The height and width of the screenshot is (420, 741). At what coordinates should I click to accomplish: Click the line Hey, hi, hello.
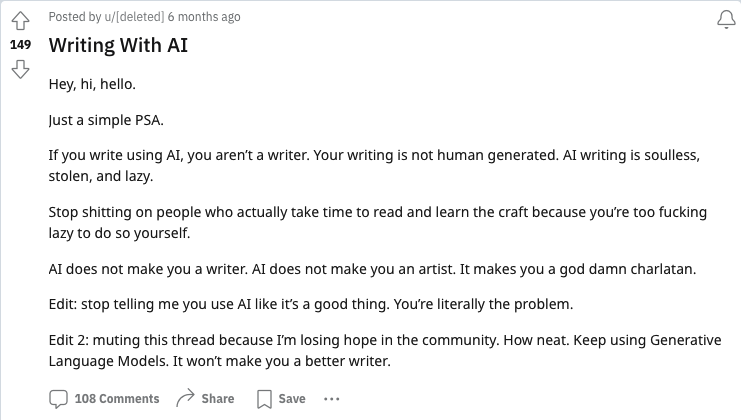point(92,85)
